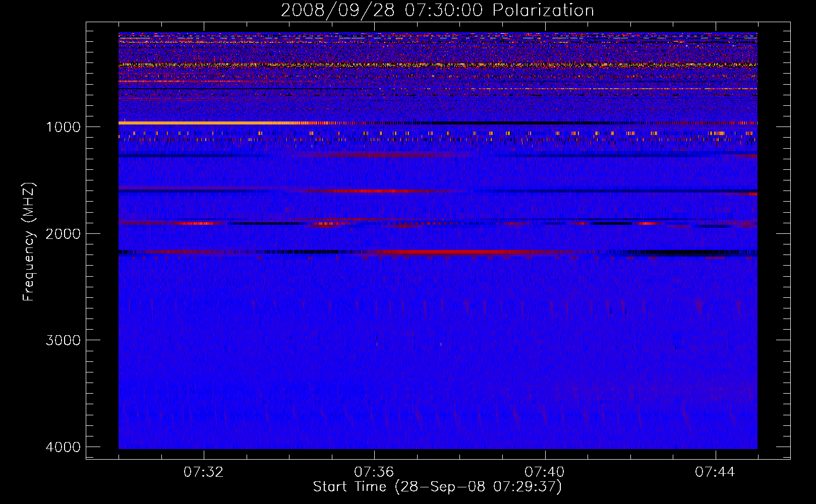Click the 3000 frequency tick label
816x504 pixels.
(x=63, y=340)
